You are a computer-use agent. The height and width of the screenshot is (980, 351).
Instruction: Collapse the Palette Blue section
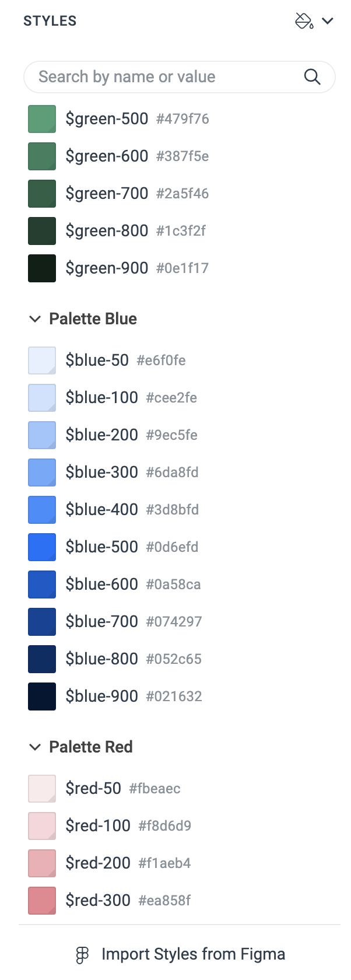(x=35, y=318)
